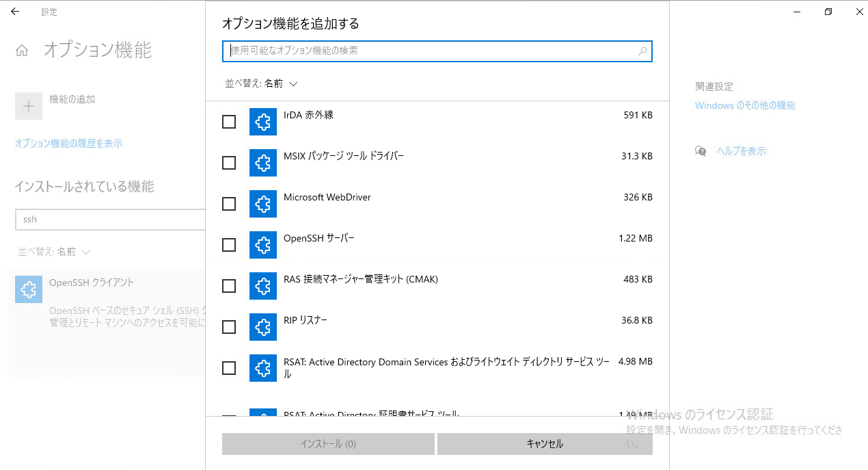Click the 36.8 KB size value

[x=637, y=320]
